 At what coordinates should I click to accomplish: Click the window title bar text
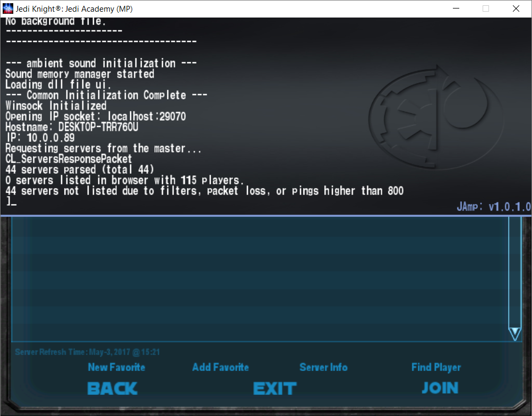74,9
